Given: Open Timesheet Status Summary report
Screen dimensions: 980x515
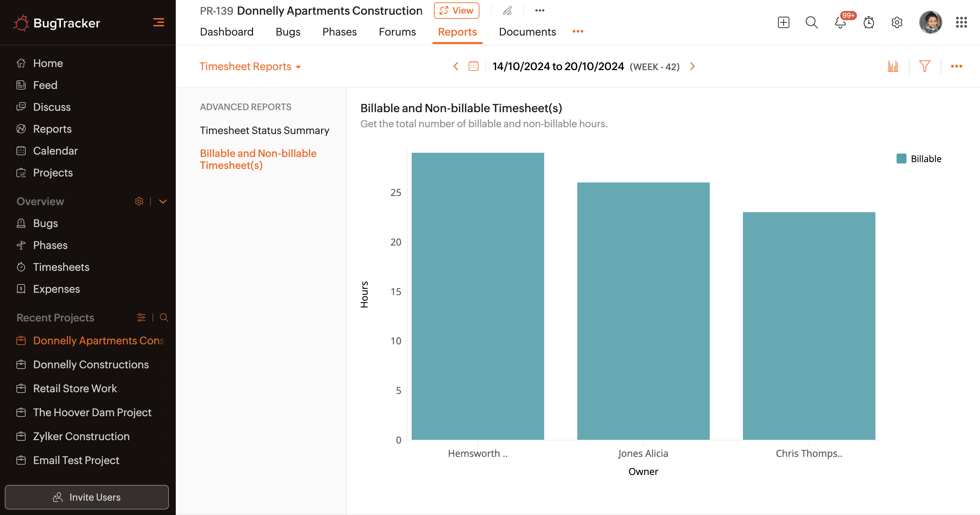Looking at the screenshot, I should coord(264,131).
